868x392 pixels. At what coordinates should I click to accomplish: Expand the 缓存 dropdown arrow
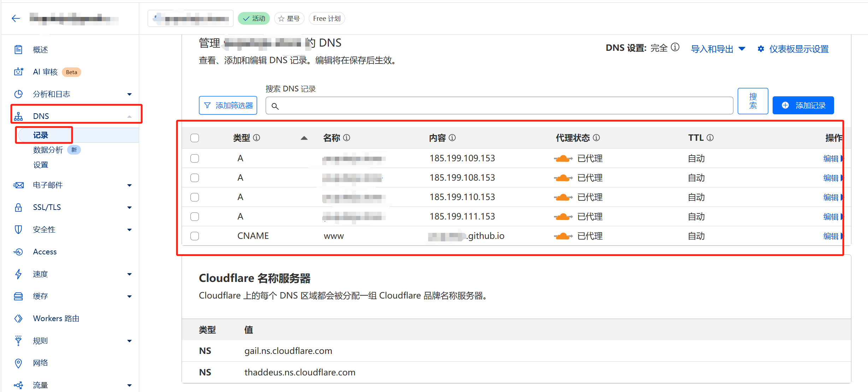129,296
